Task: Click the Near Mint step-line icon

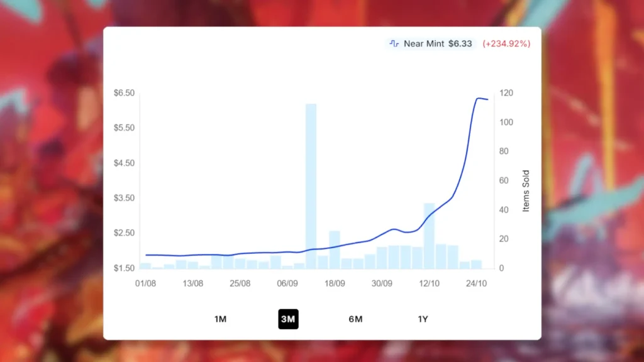Action: click(x=394, y=43)
